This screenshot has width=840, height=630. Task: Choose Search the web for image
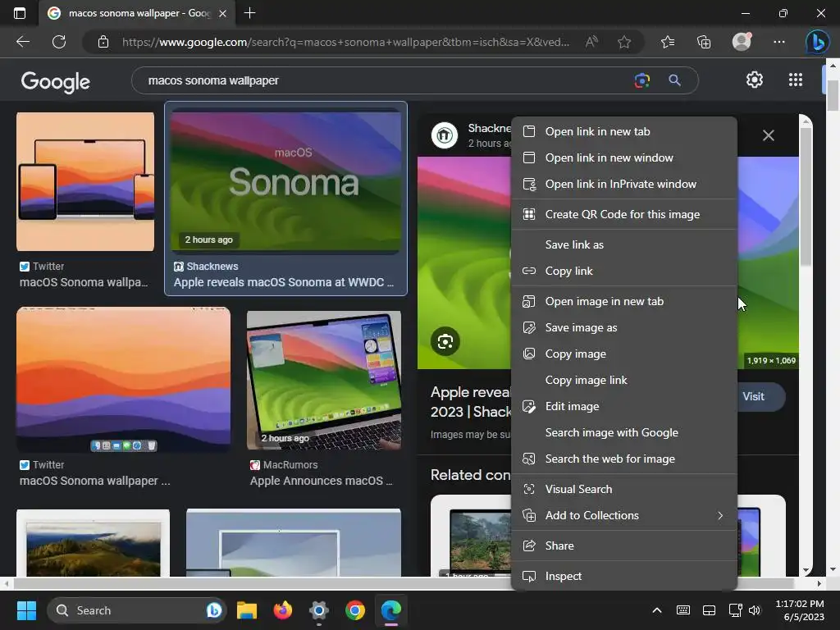click(624, 459)
